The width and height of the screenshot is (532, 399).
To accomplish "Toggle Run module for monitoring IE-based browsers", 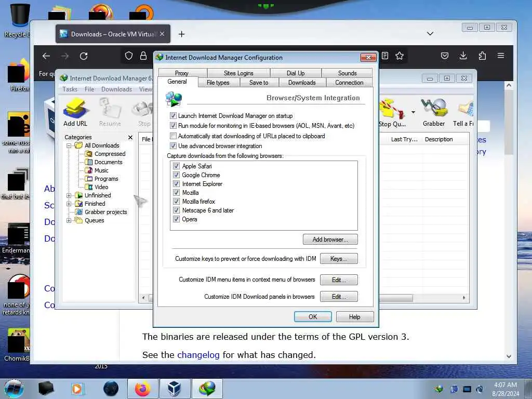I will [173, 126].
